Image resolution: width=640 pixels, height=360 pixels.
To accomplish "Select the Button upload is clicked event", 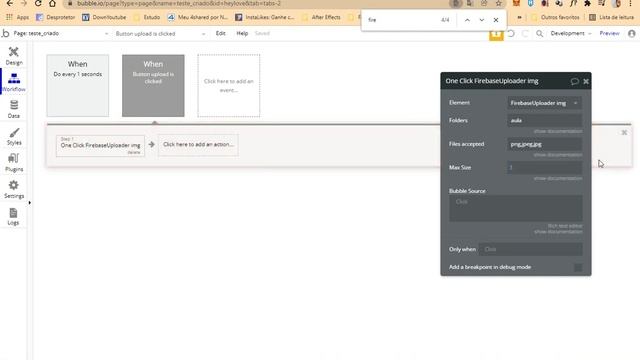I will (153, 86).
